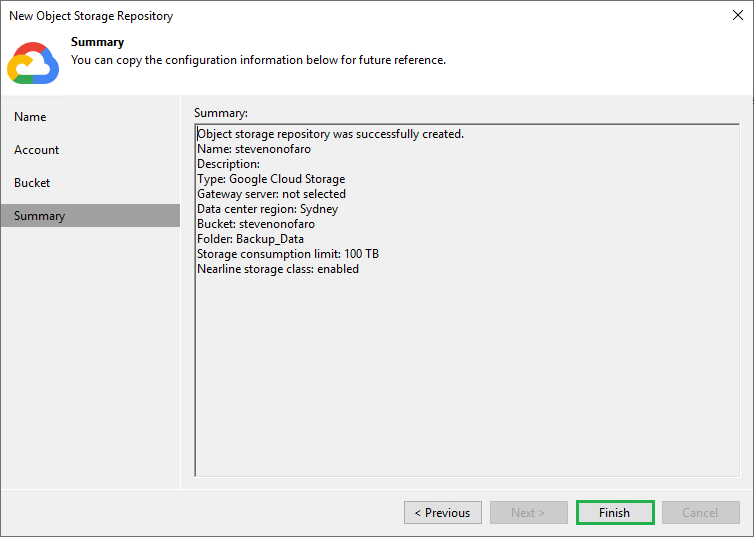Select the Summary step in sidebar
Screen dimensions: 754x537
[40, 216]
